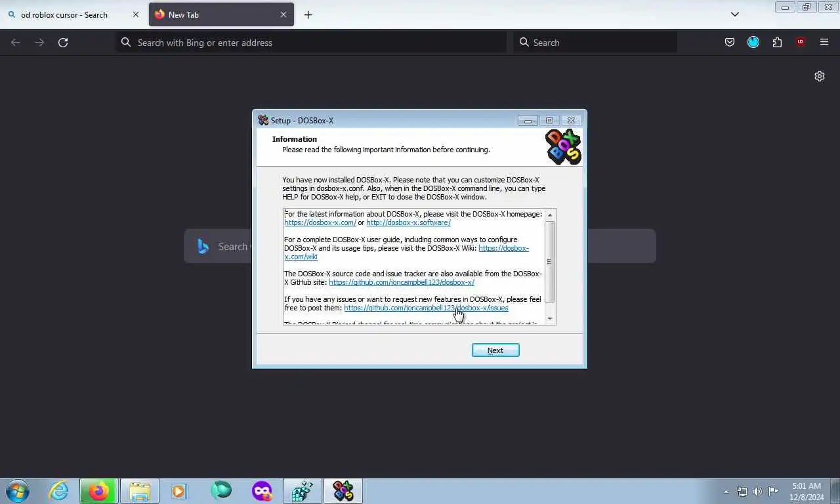The width and height of the screenshot is (840, 504).
Task: Open Windows Media Player from the taskbar
Action: click(x=179, y=491)
